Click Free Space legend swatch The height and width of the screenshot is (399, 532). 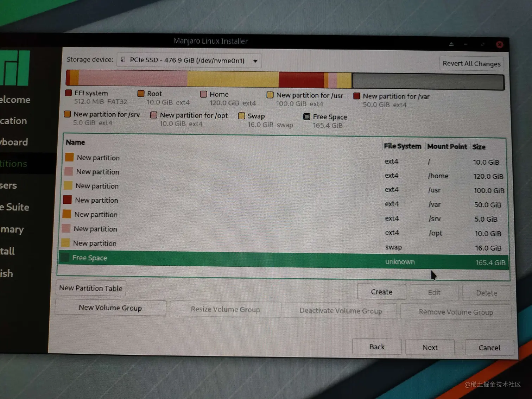307,116
